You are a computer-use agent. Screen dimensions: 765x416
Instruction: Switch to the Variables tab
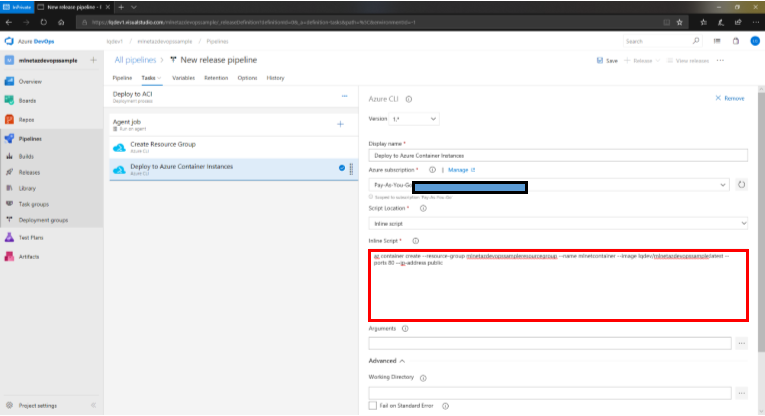pos(183,77)
